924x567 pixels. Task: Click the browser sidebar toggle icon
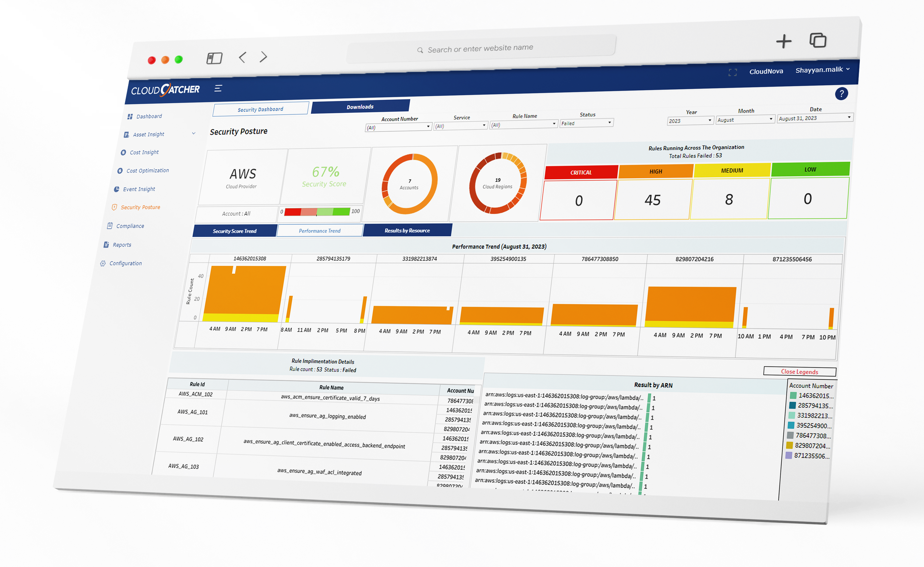point(214,58)
